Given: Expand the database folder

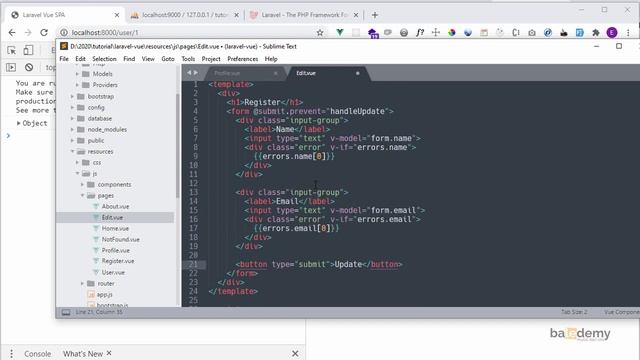Looking at the screenshot, I should click(x=72, y=118).
